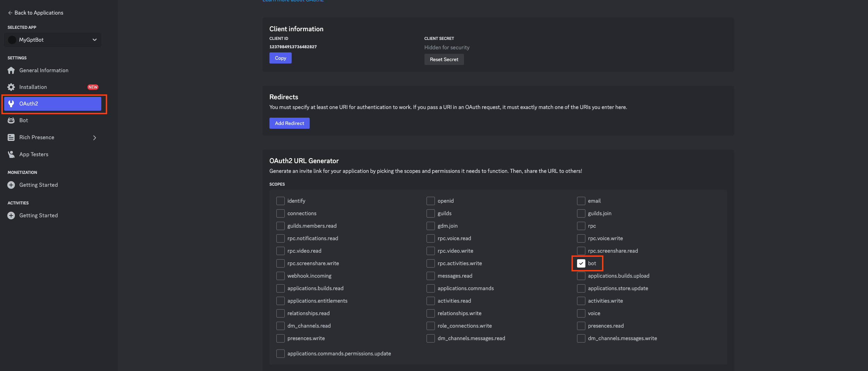The image size is (868, 371).
Task: Click the plus icon under Activities
Action: coord(11,216)
